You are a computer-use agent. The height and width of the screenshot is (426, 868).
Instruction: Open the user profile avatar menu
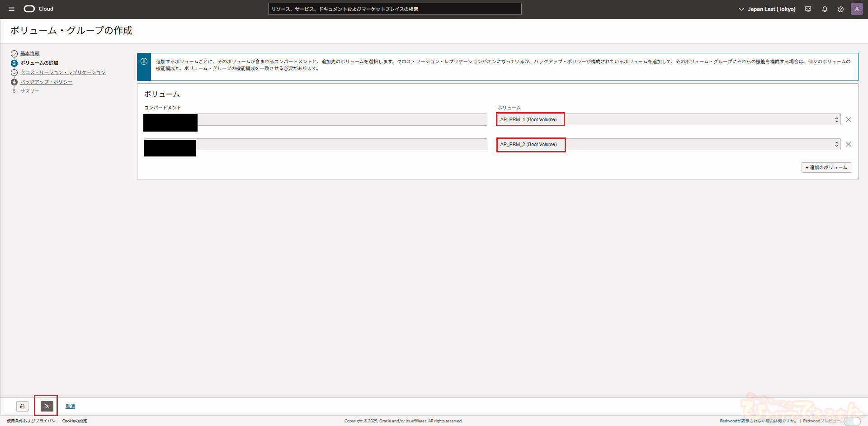pyautogui.click(x=857, y=9)
